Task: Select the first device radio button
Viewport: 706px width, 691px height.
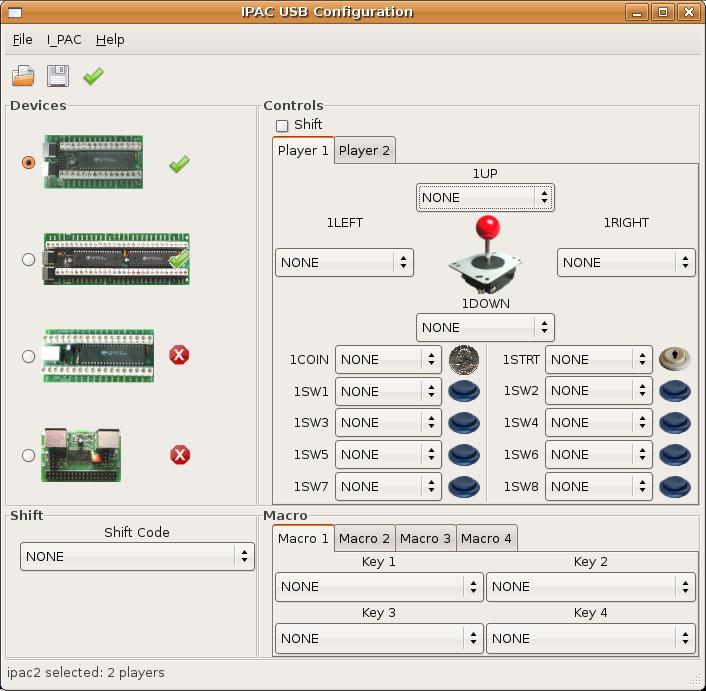Action: coord(28,162)
